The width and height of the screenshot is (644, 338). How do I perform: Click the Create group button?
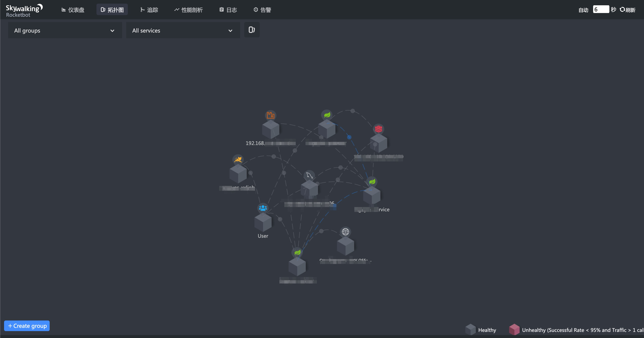tap(27, 326)
